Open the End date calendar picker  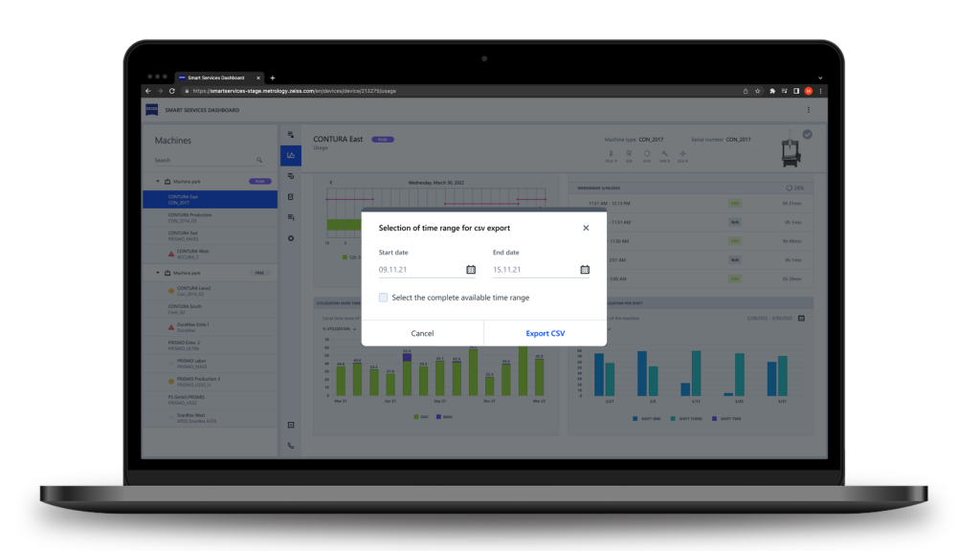point(585,270)
